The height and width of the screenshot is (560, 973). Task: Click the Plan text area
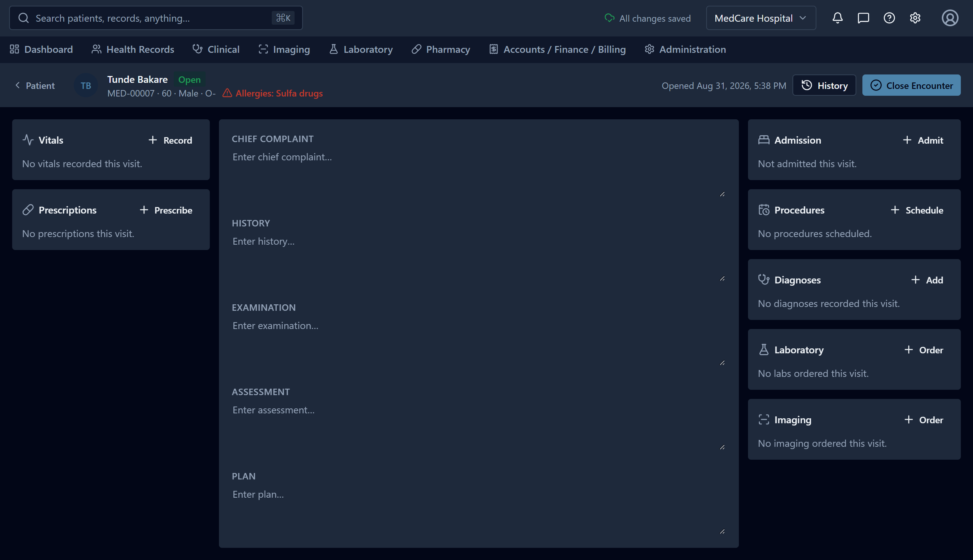click(x=479, y=510)
